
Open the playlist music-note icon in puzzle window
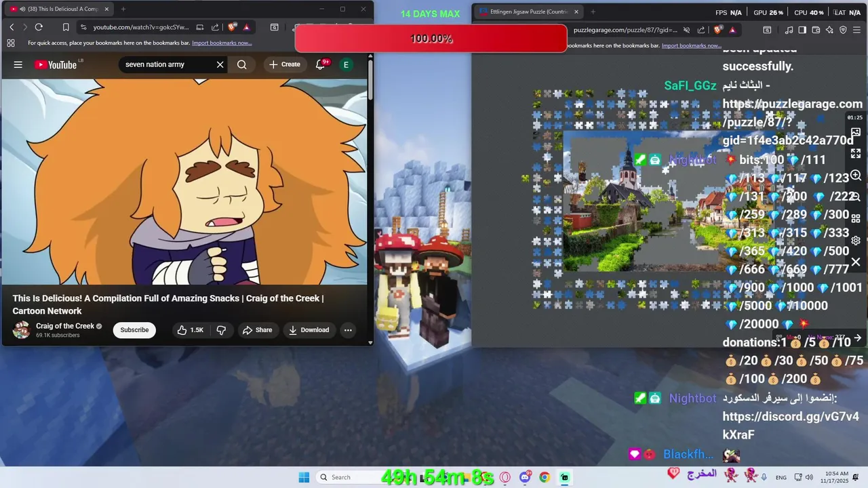coord(789,30)
